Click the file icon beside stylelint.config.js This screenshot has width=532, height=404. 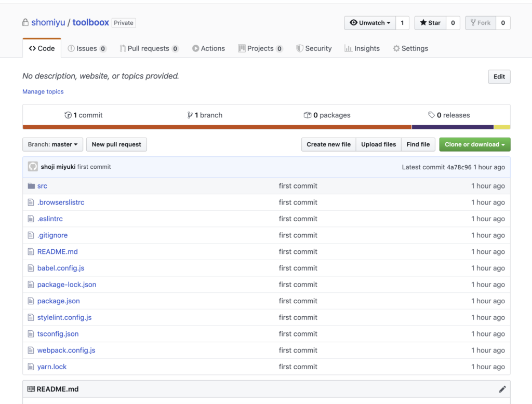coord(31,317)
